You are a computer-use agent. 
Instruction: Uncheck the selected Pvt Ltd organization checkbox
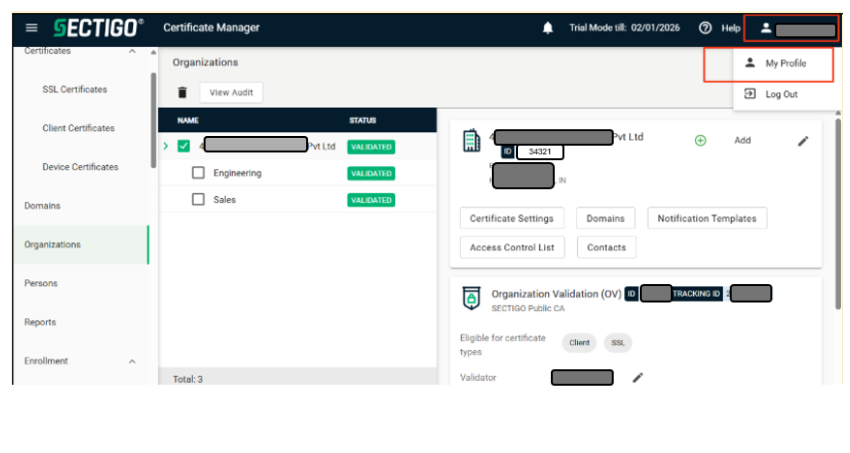tap(184, 146)
